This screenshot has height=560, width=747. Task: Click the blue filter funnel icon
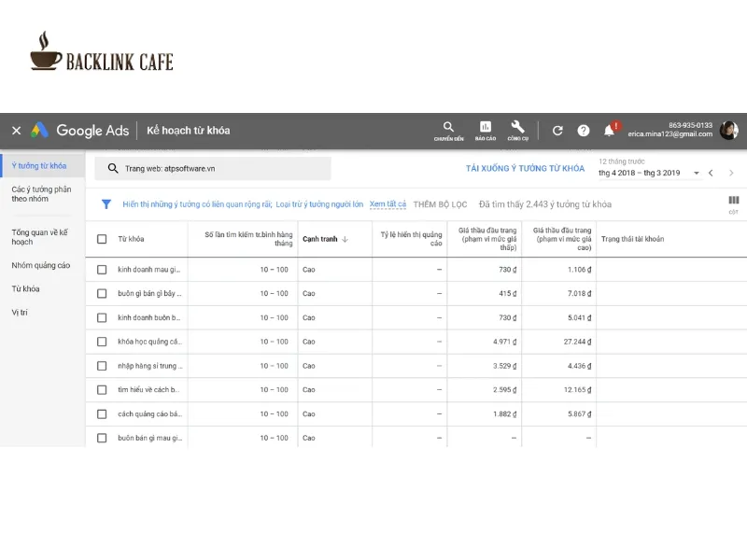coord(106,204)
